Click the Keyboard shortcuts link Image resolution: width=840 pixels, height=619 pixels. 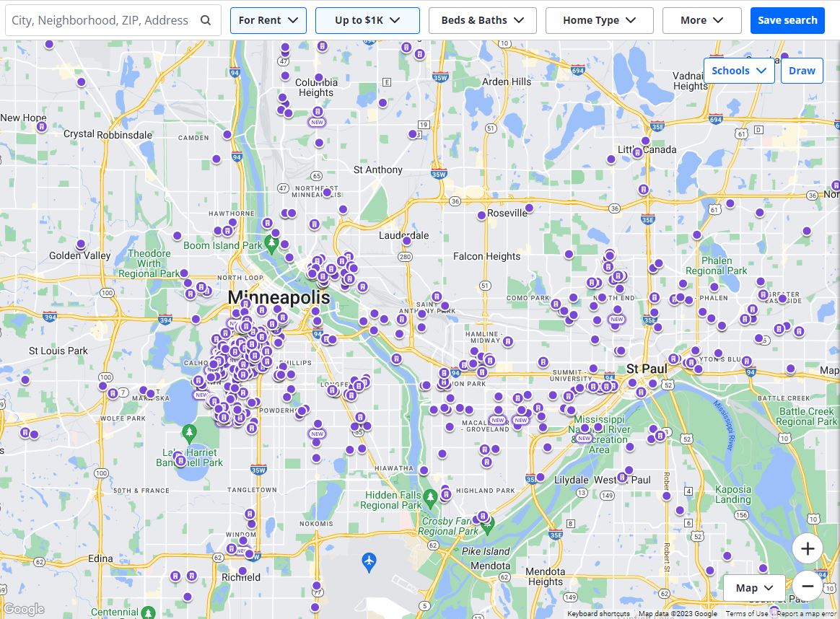point(598,614)
